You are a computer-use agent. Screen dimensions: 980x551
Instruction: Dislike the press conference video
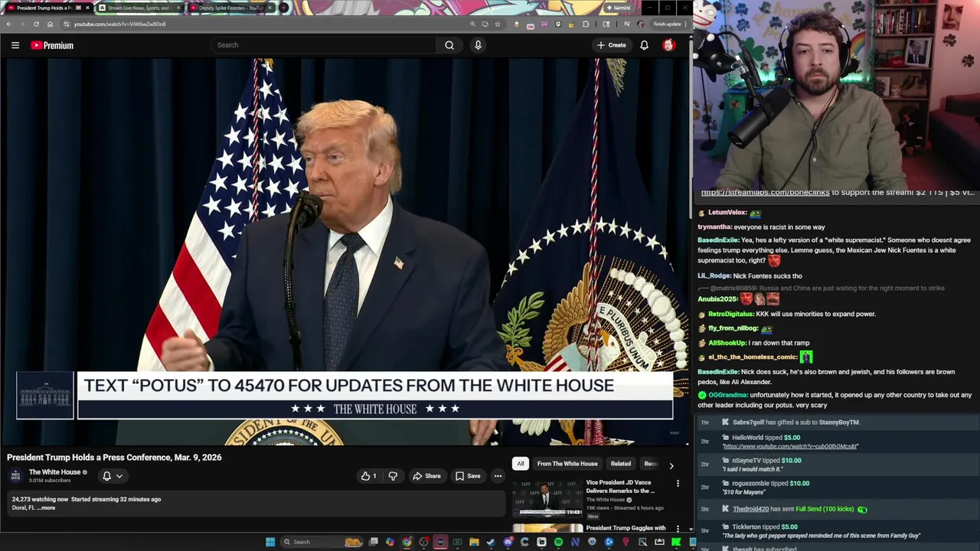tap(393, 476)
